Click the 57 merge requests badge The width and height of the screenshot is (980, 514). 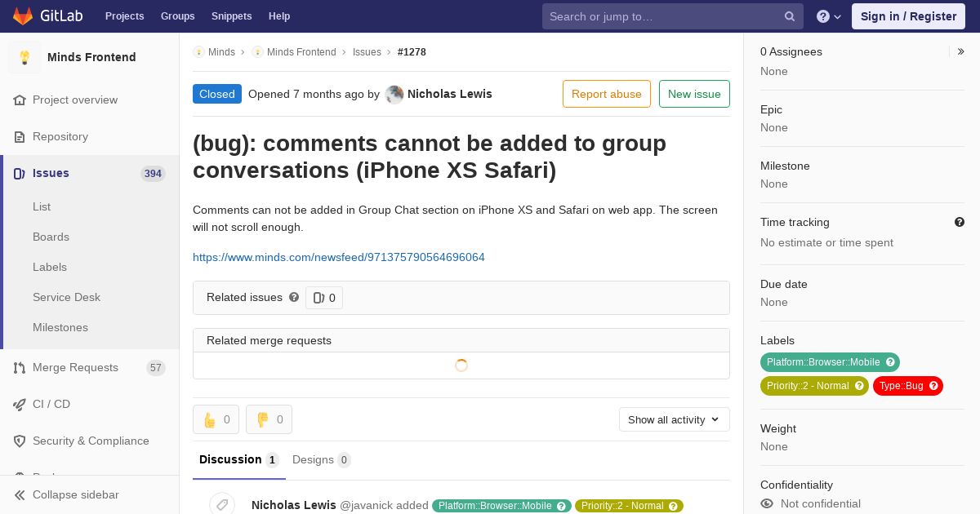tap(156, 368)
